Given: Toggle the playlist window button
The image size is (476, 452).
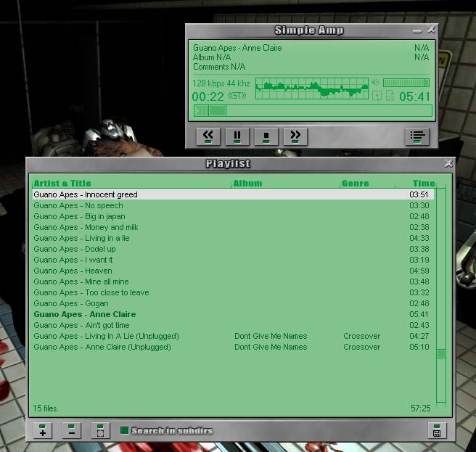Looking at the screenshot, I should pyautogui.click(x=416, y=135).
